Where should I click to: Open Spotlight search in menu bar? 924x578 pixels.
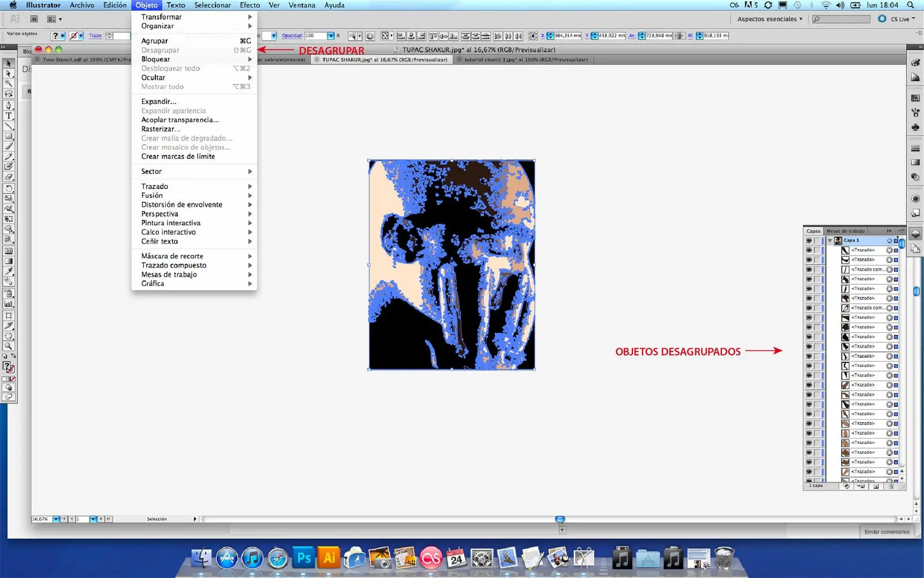911,5
